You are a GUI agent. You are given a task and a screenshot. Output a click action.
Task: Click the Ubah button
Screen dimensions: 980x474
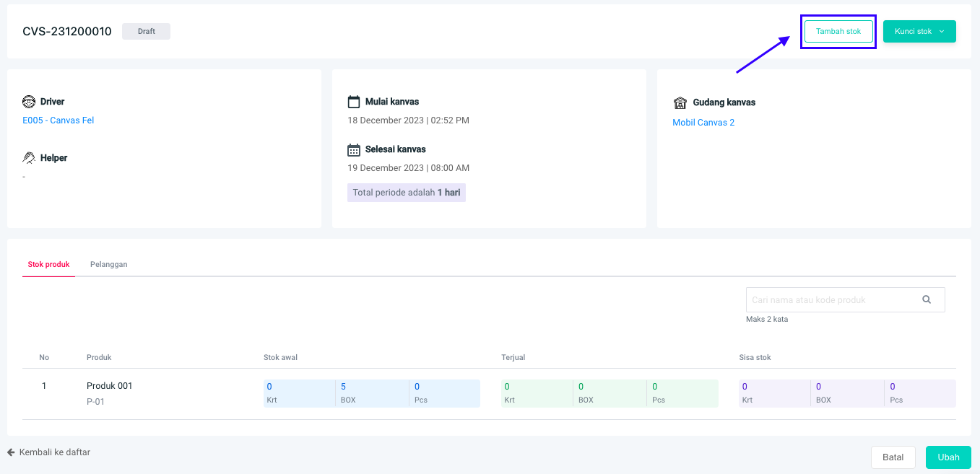(948, 457)
